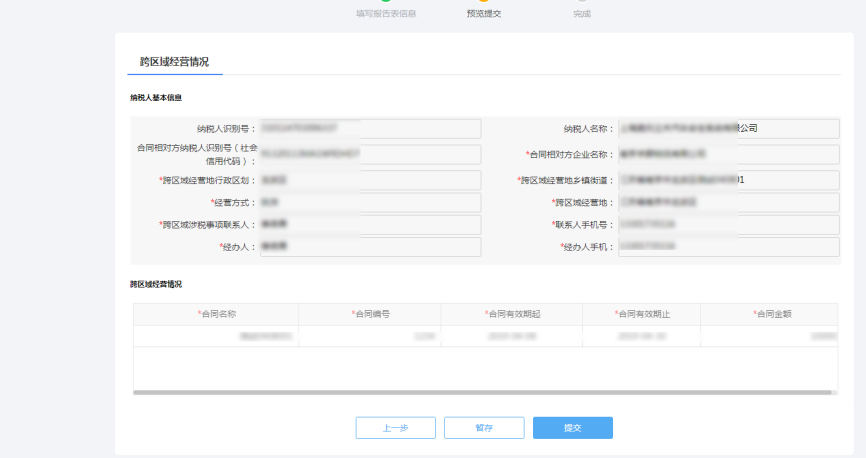The image size is (866, 458).
Task: Click the 合同有效期止 column header
Action: [642, 314]
